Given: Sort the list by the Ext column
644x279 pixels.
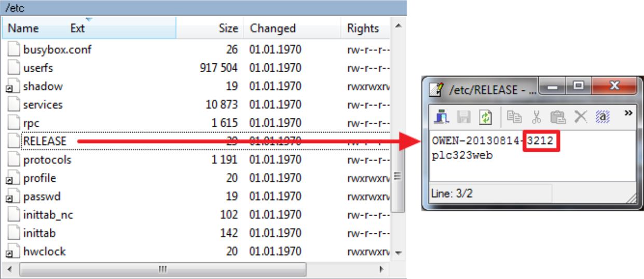Looking at the screenshot, I should pyautogui.click(x=77, y=29).
